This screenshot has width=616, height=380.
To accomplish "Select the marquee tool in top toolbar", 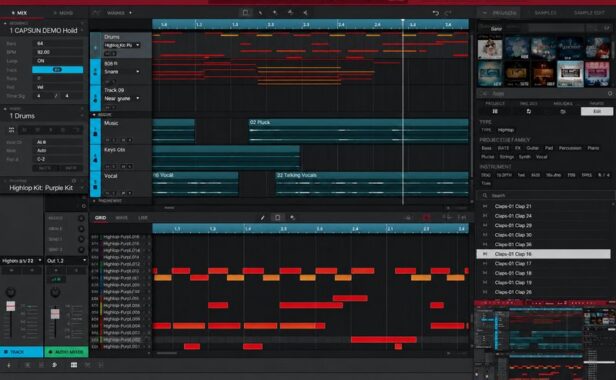I will click(x=245, y=13).
